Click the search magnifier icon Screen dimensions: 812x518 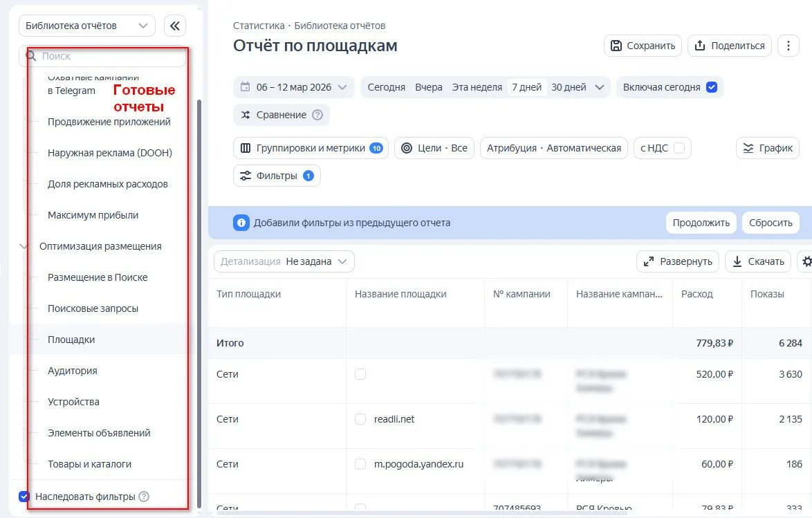pyautogui.click(x=32, y=56)
